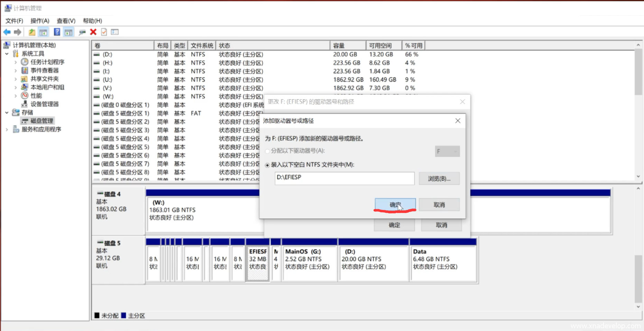The image size is (644, 331).
Task: Select 设备管理器 in the left tree
Action: (x=44, y=104)
